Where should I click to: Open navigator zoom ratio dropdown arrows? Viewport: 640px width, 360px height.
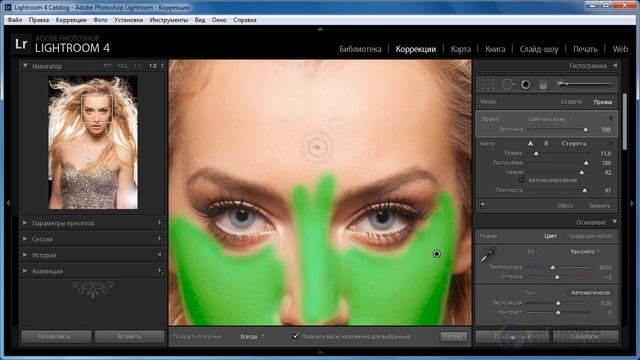pos(162,66)
